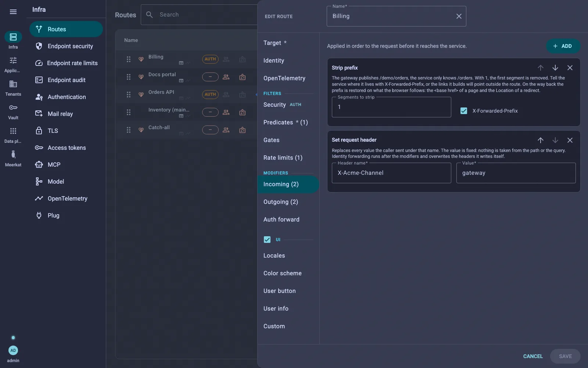Open the Rate limits (1) section

click(x=288, y=158)
